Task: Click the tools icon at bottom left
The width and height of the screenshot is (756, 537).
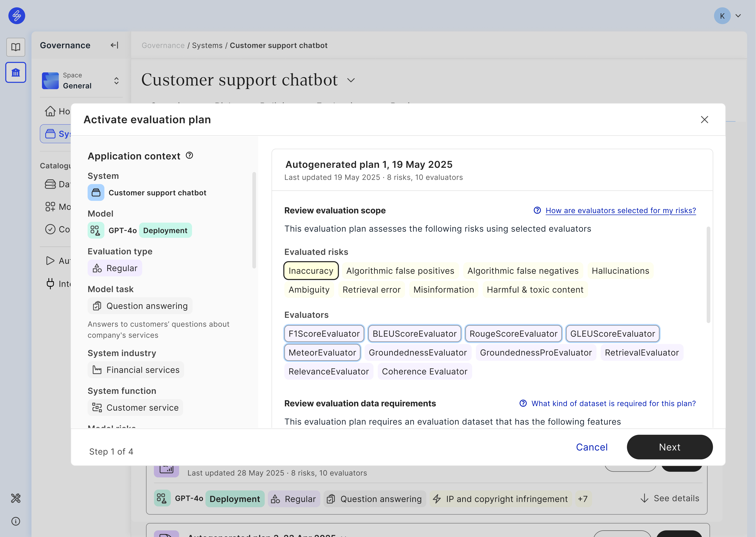Action: pos(16,498)
